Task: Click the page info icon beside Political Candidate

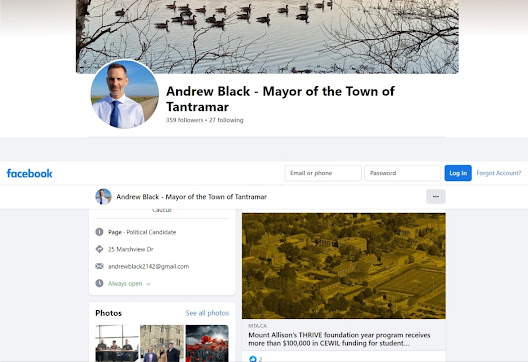Action: click(x=99, y=232)
